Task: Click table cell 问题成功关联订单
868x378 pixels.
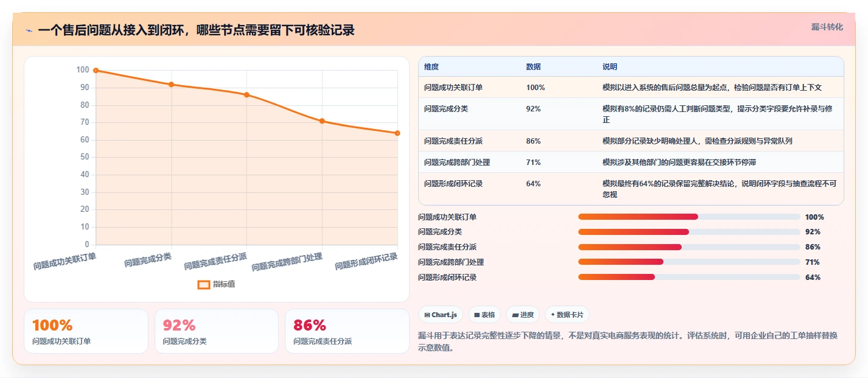Action: 453,88
